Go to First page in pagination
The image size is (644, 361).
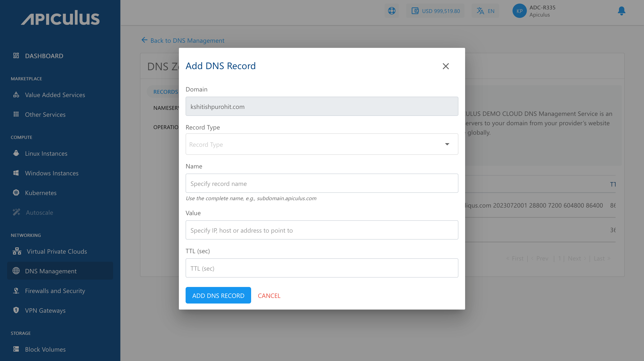click(x=515, y=258)
